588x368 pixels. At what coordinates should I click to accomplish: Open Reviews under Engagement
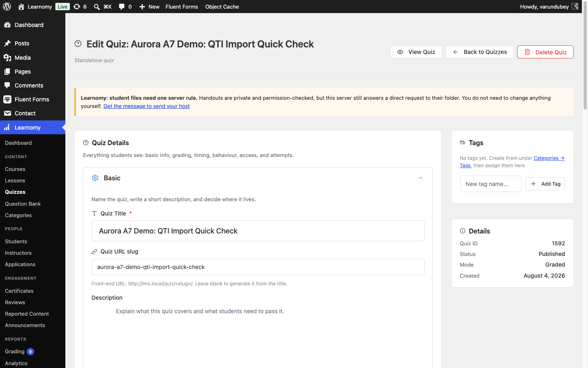[15, 302]
